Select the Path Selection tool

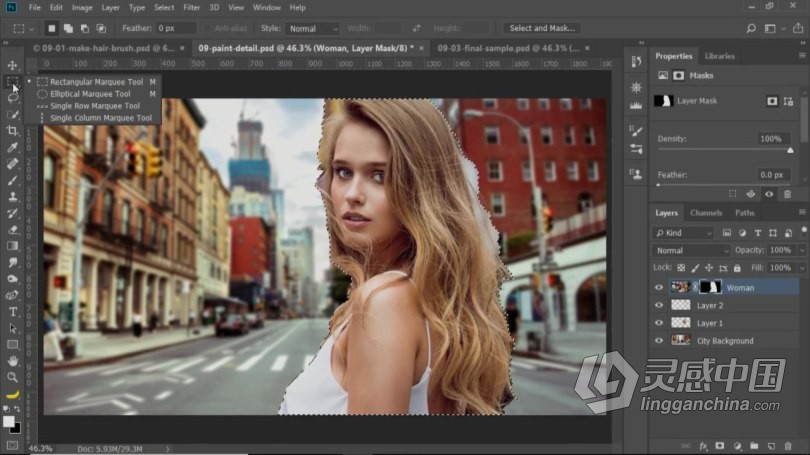click(12, 328)
